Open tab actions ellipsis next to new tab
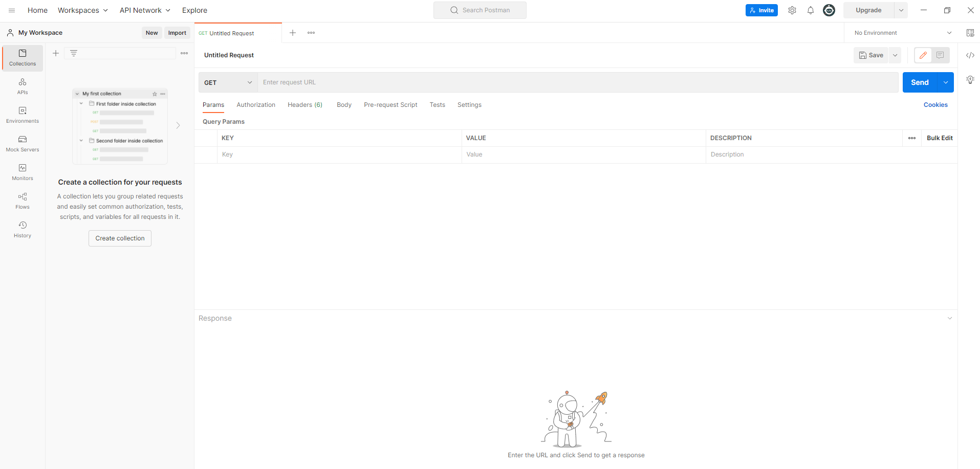Viewport: 980px width, 469px height. click(x=311, y=33)
